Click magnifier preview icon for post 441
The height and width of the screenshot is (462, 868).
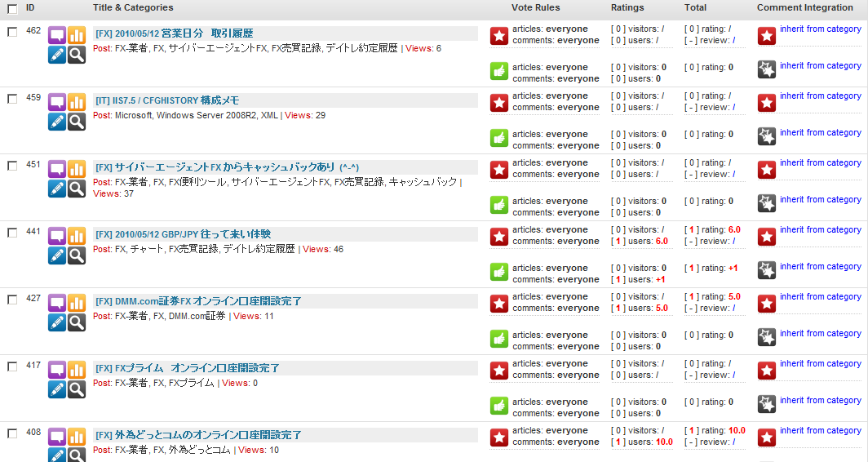(x=77, y=255)
